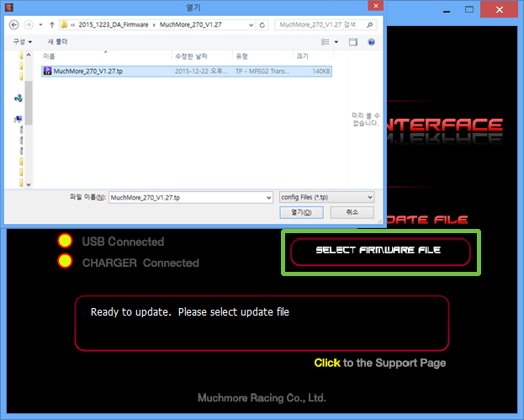This screenshot has width=524, height=420.
Task: Select MuchMore_270_V1.27 breadcrumb in address bar
Action: 190,24
